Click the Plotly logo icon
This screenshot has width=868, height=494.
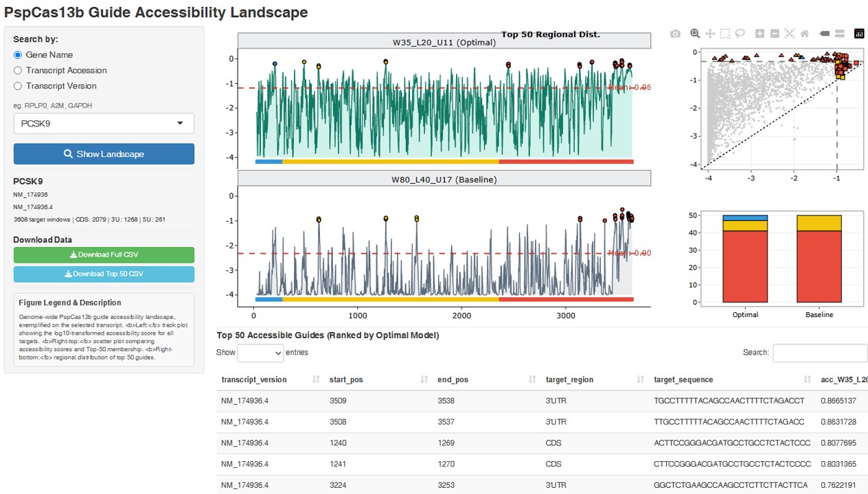click(x=859, y=34)
